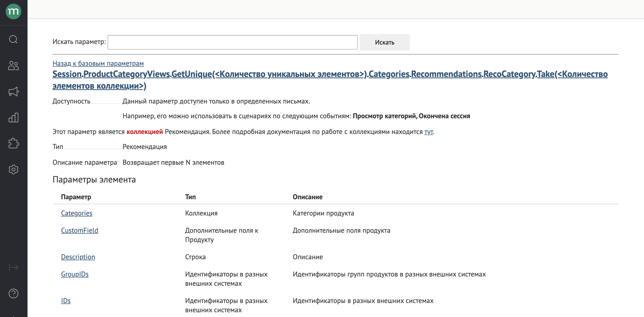The image size is (644, 317).
Task: Open the 'Categories' parameter link in table
Action: [x=77, y=213]
